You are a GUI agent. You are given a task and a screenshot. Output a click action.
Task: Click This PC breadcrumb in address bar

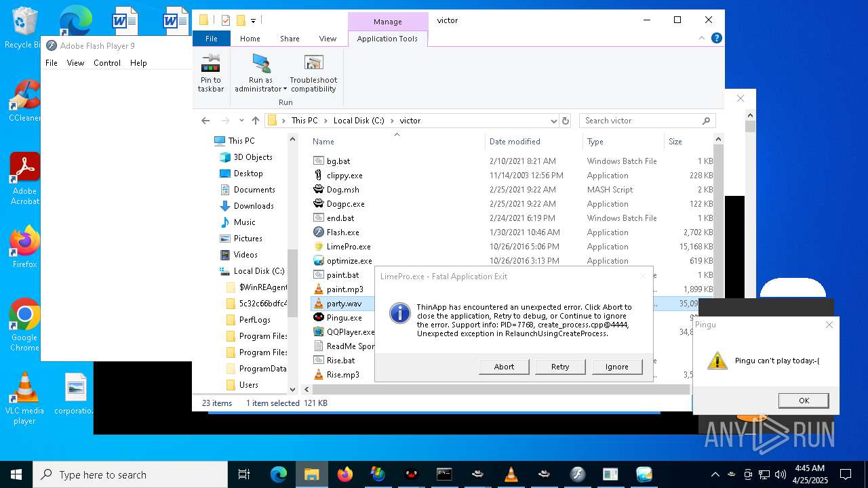pos(304,121)
